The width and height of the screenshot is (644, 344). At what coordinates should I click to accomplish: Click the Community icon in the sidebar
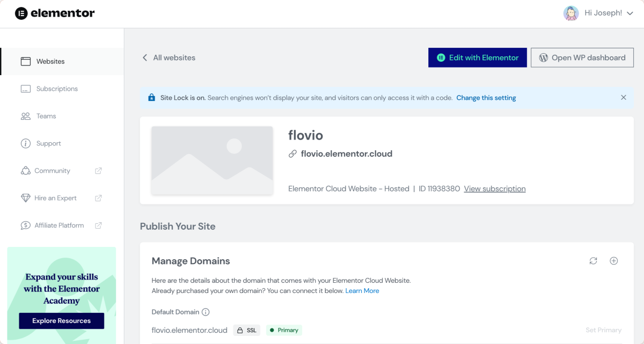coord(26,171)
